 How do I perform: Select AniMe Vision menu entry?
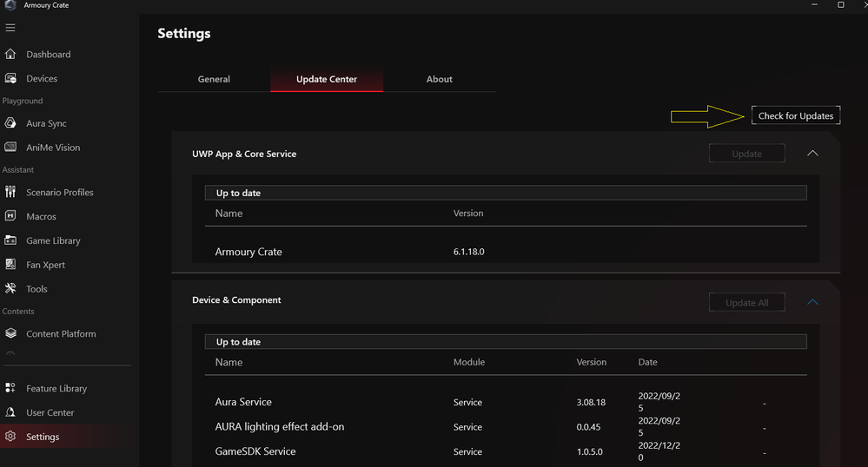click(53, 148)
